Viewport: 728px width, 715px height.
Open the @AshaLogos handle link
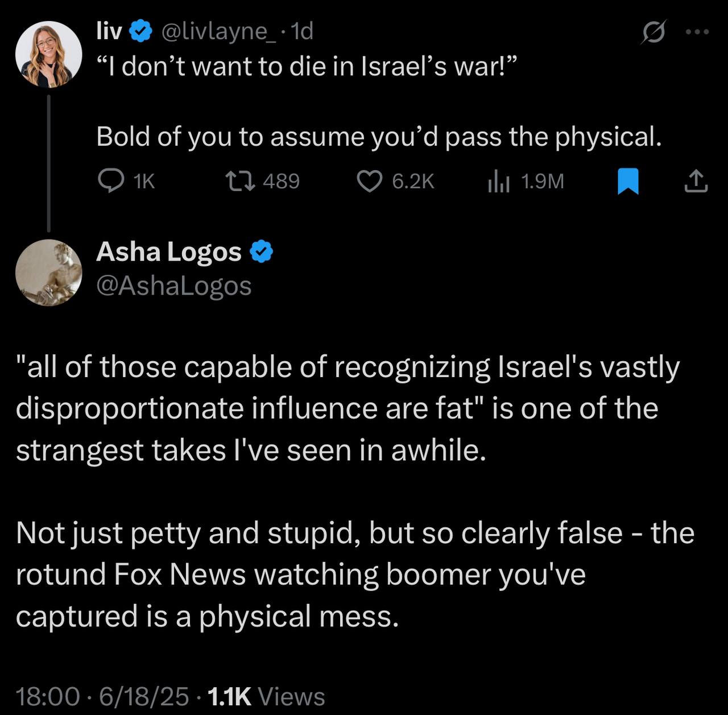click(x=174, y=286)
